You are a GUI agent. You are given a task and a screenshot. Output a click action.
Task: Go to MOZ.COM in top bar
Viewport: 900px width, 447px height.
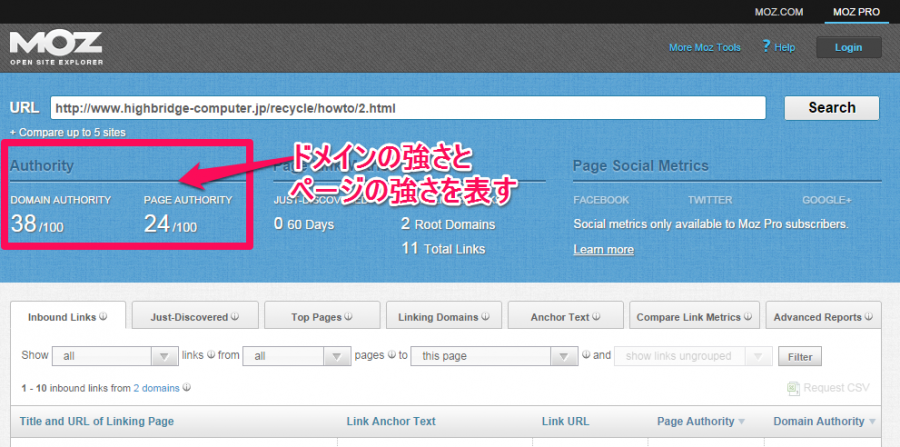pyautogui.click(x=779, y=11)
